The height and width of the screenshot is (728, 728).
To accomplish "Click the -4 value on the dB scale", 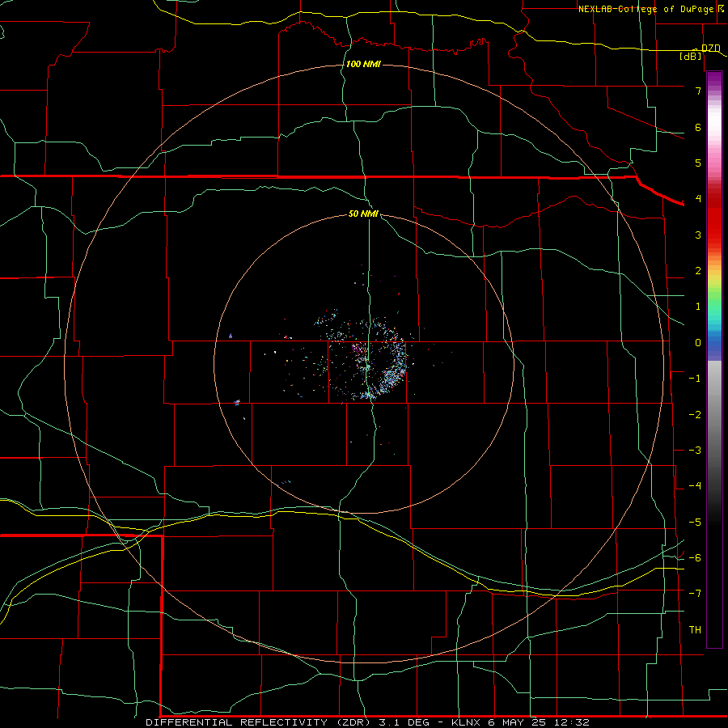I will pyautogui.click(x=695, y=486).
